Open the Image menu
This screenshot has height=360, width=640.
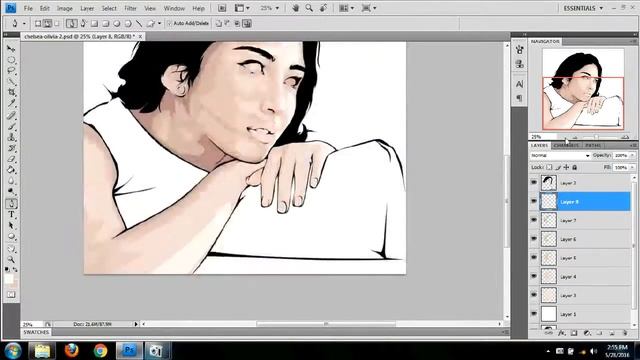coord(64,8)
